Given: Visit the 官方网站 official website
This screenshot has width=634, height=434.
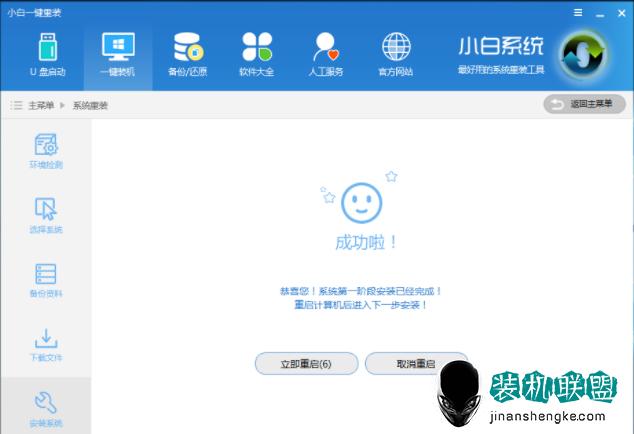Looking at the screenshot, I should (395, 55).
